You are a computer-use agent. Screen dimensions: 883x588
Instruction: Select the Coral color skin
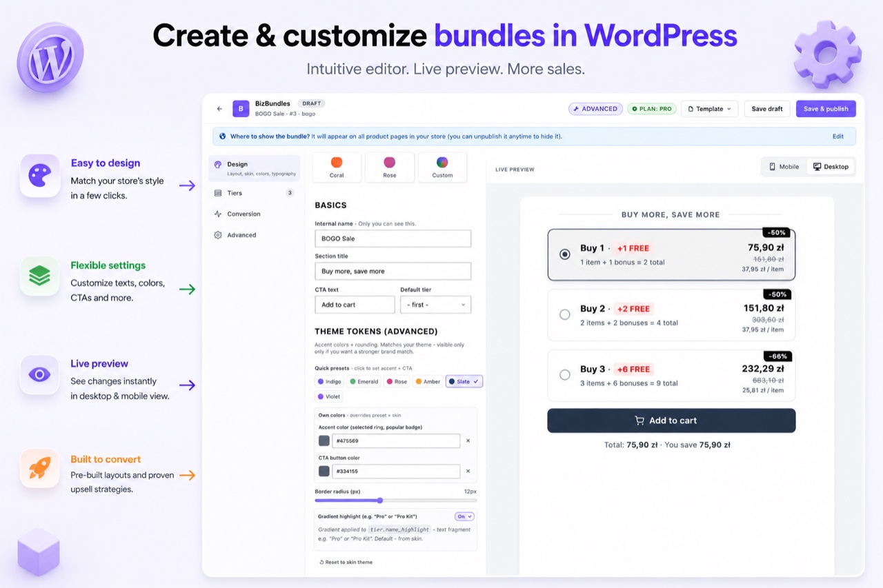[x=337, y=168]
